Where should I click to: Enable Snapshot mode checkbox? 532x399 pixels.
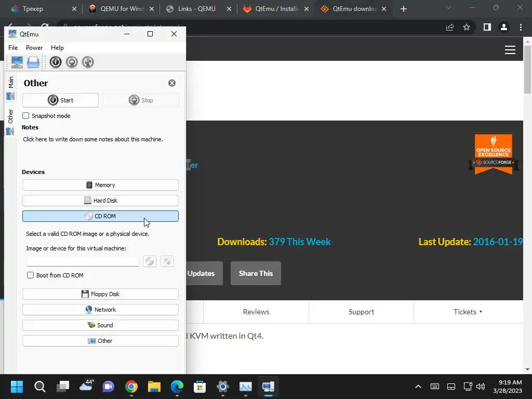tap(26, 116)
